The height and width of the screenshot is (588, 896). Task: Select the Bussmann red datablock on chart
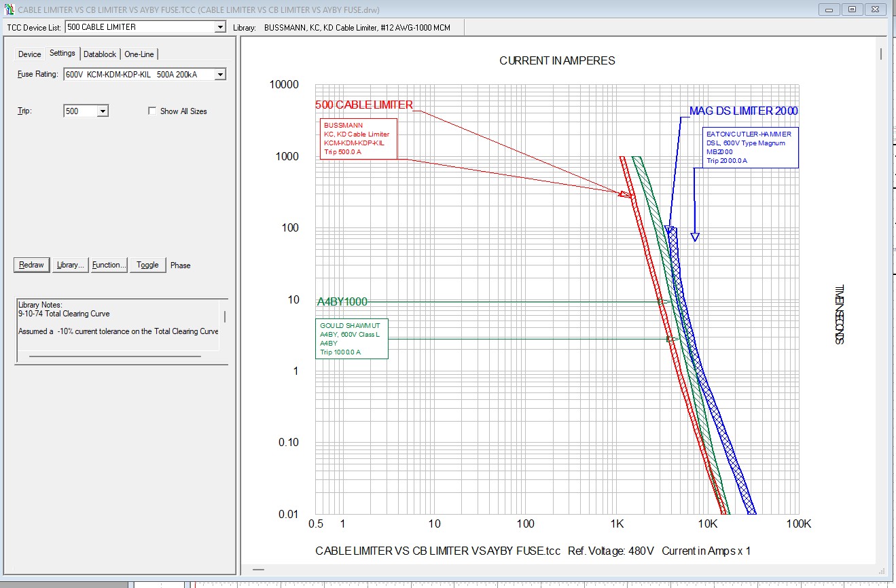click(x=358, y=139)
